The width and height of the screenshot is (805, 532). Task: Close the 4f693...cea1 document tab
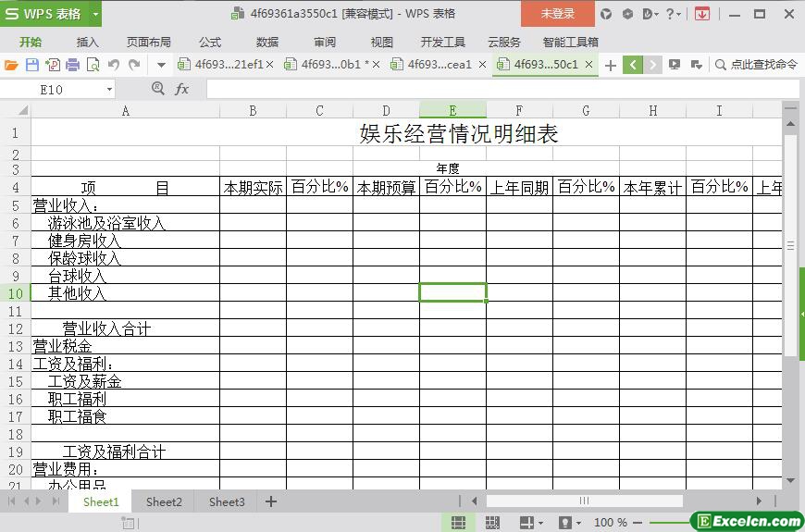click(x=483, y=65)
